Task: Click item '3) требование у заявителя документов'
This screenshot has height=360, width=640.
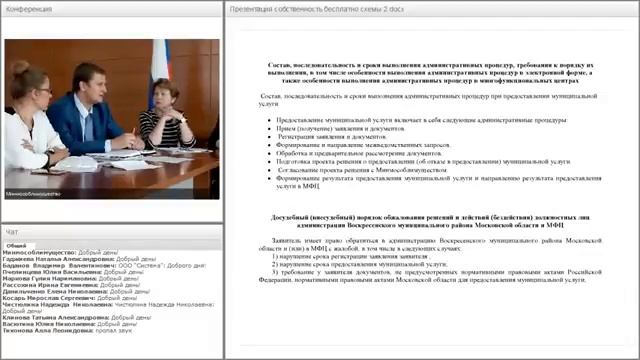Action: (430, 276)
